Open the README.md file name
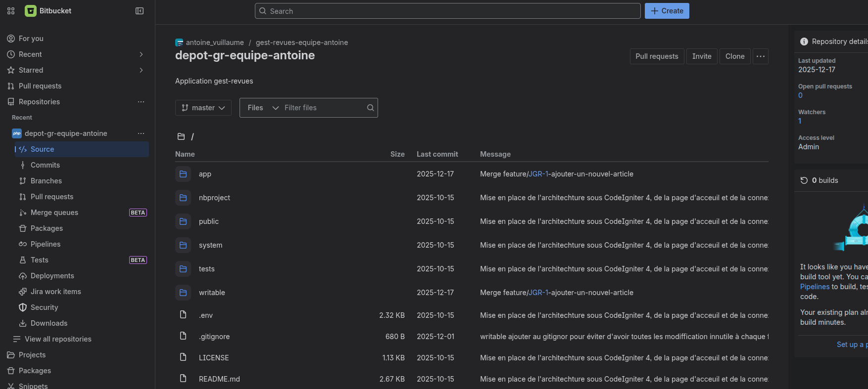 coord(219,379)
